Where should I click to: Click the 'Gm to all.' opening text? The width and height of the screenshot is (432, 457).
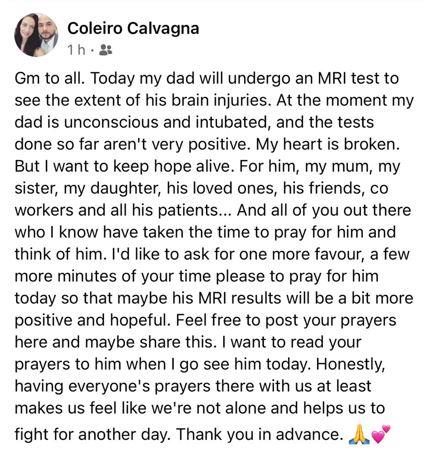(x=51, y=78)
